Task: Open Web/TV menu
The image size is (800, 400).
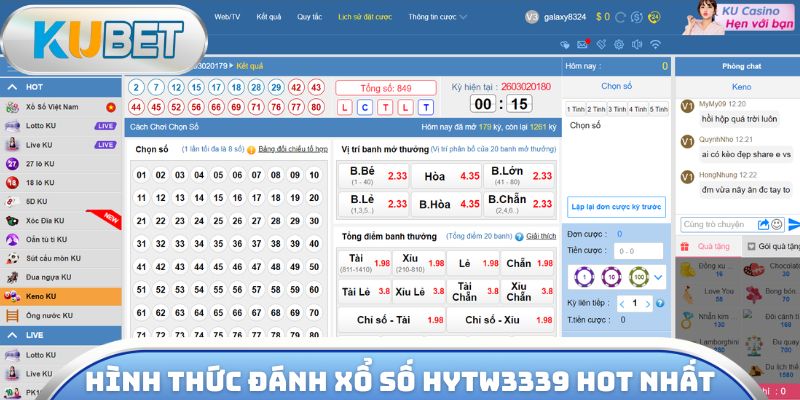Action: [227, 17]
